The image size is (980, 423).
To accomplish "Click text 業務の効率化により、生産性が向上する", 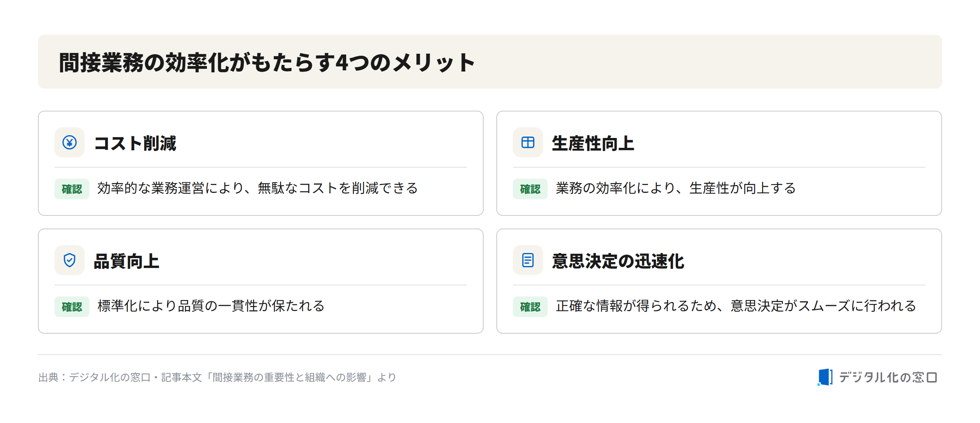I will (x=676, y=188).
